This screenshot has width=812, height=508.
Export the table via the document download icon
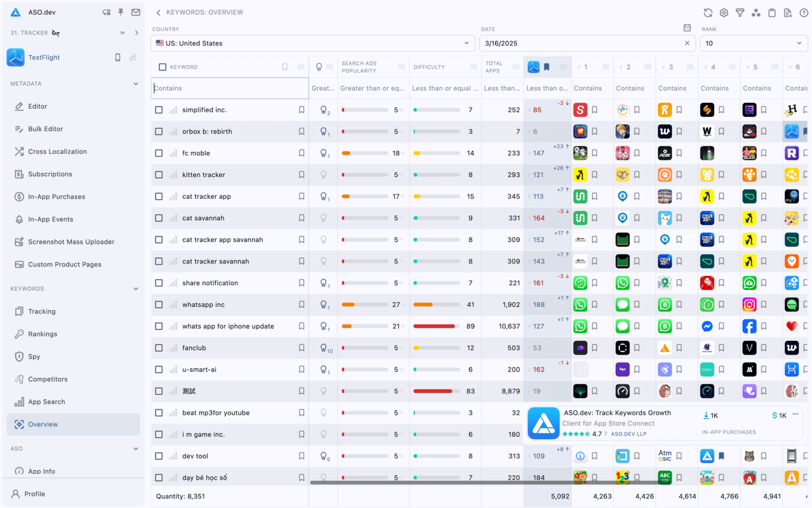[x=788, y=12]
